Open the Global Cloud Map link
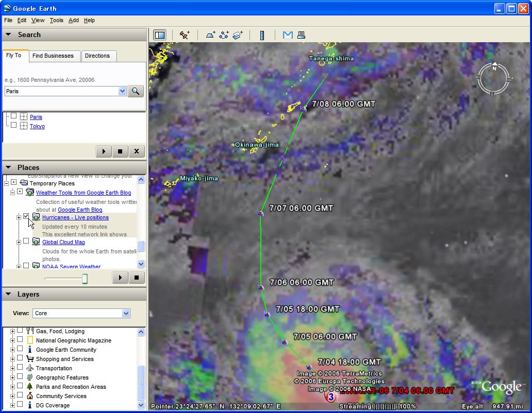Image resolution: width=532 pixels, height=413 pixels. coord(63,242)
